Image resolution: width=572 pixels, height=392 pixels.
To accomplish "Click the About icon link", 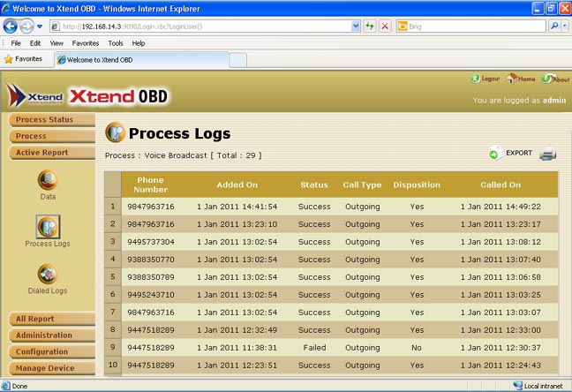I will [555, 78].
